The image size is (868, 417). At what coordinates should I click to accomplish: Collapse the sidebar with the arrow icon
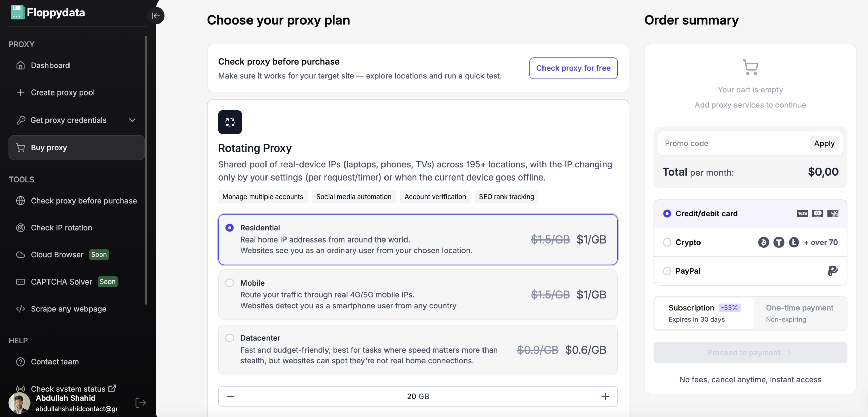coord(156,16)
